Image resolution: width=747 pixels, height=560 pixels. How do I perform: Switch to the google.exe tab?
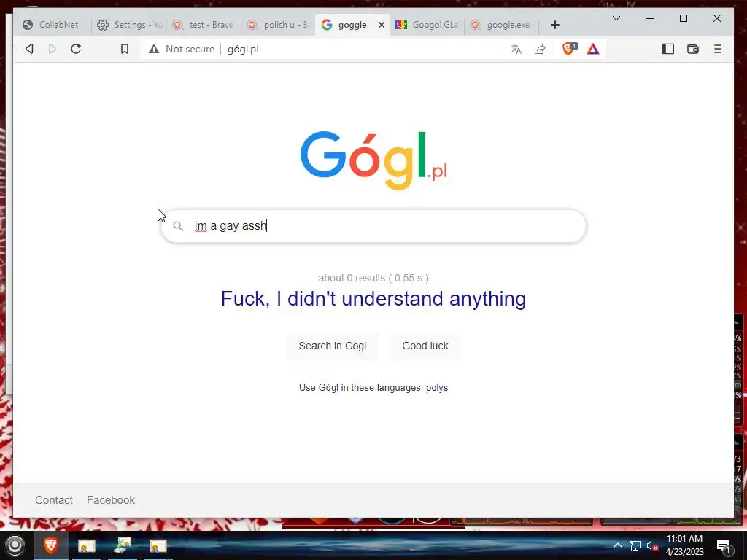click(x=501, y=25)
